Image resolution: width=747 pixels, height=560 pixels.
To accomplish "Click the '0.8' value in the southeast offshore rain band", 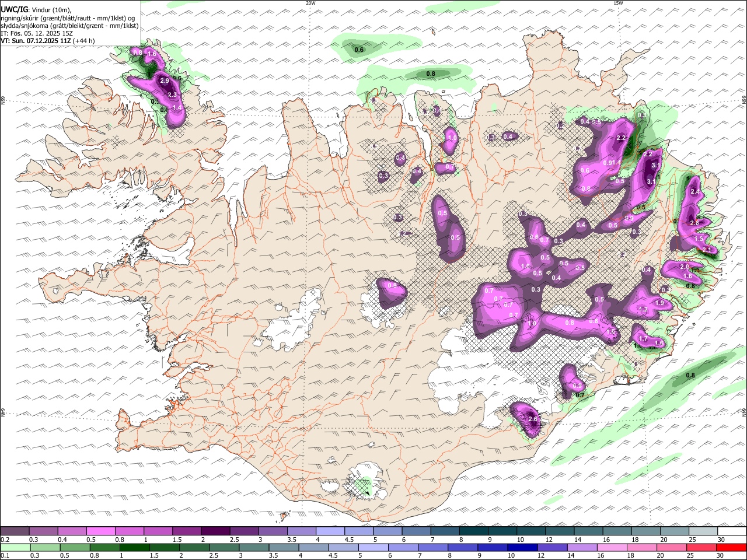I will (690, 376).
